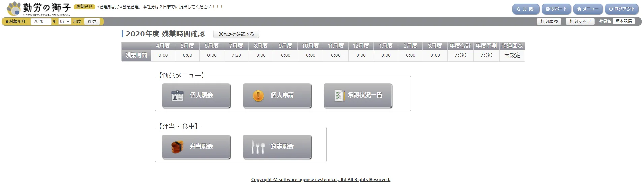Image resolution: width=644 pixels, height=191 pixels.
Task: Click the 弁当照会 bento box icon
Action: pyautogui.click(x=177, y=147)
